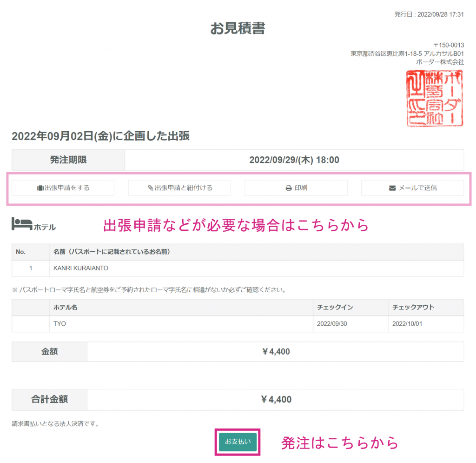This screenshot has width=476, height=463.
Task: Click the postal code 〒150-0013
Action: [x=449, y=45]
